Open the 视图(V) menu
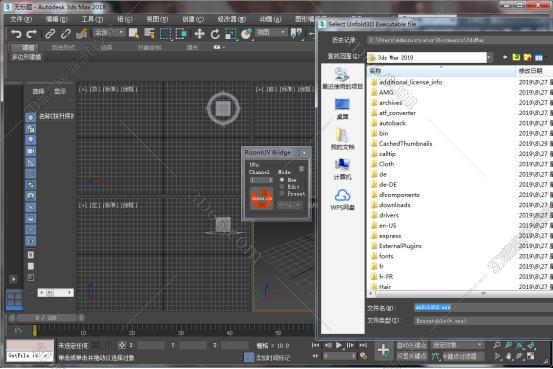553x369 pixels. click(157, 19)
